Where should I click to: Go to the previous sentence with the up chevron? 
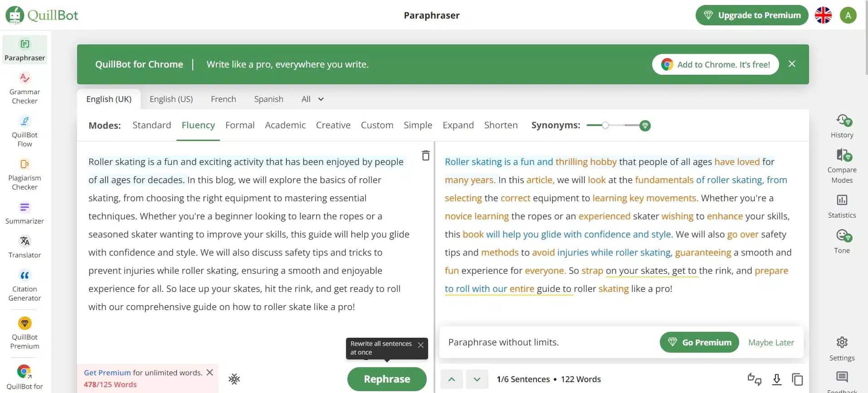(452, 379)
